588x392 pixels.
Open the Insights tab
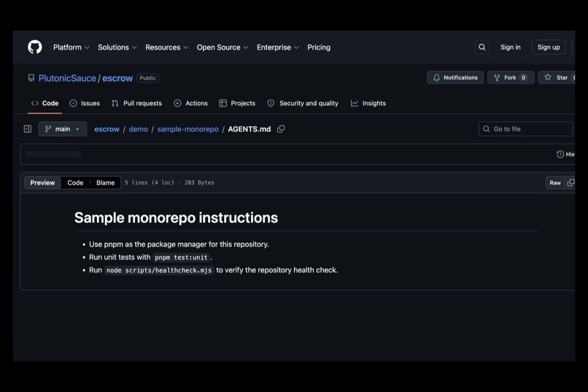pyautogui.click(x=368, y=103)
